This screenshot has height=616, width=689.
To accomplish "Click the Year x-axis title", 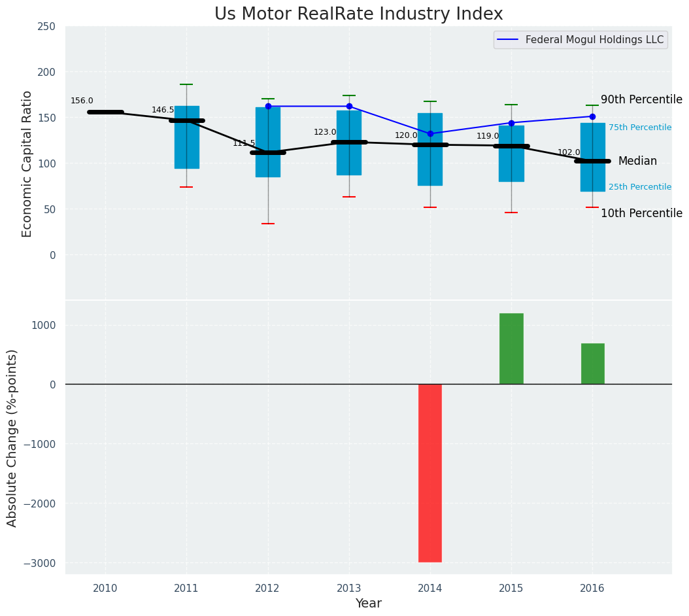I will pyautogui.click(x=368, y=604).
